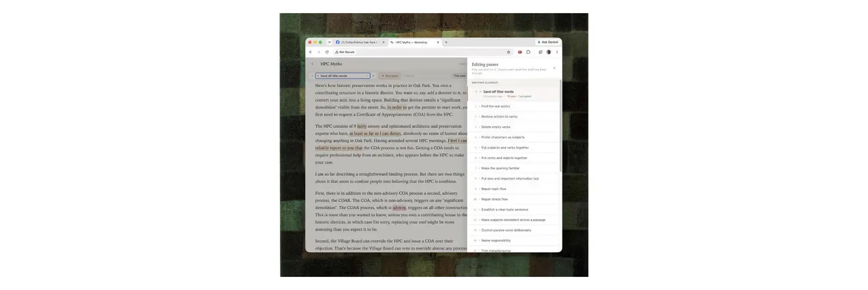Go forward with the browser forward arrow

click(318, 52)
